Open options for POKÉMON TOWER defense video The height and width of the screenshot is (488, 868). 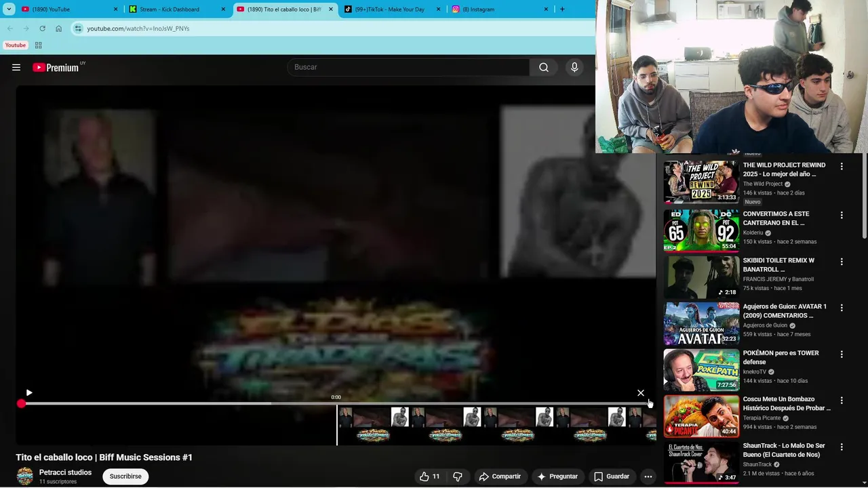[x=842, y=354]
